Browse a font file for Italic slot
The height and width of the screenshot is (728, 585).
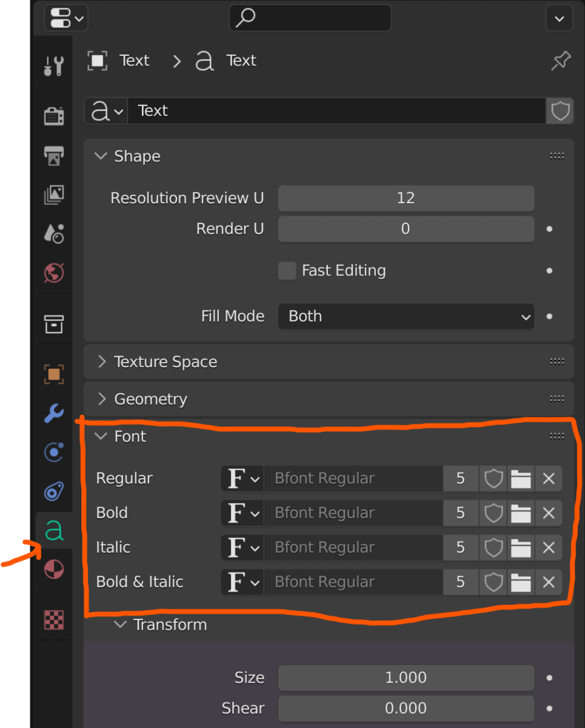coord(521,547)
